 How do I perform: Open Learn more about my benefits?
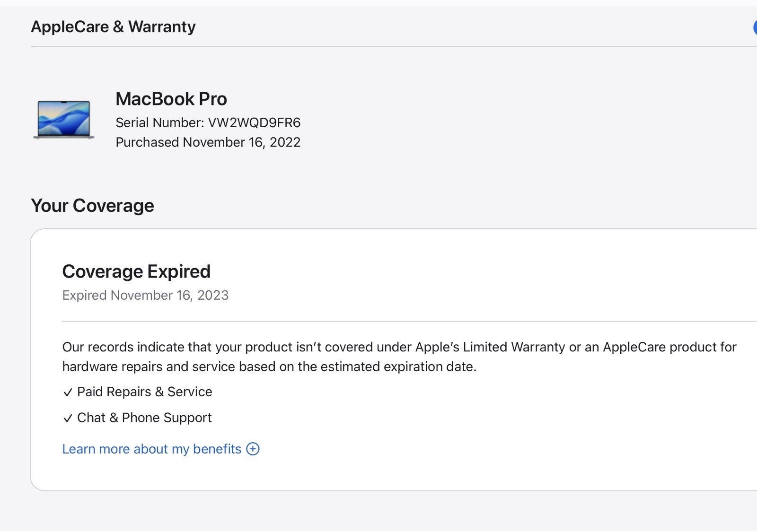pyautogui.click(x=151, y=449)
